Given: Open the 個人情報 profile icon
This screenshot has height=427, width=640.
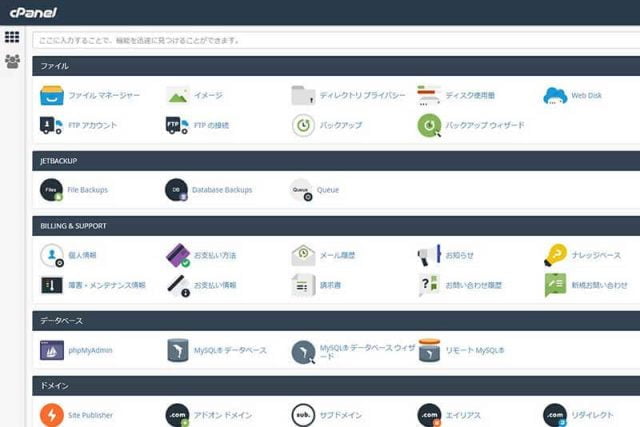Looking at the screenshot, I should pos(52,255).
